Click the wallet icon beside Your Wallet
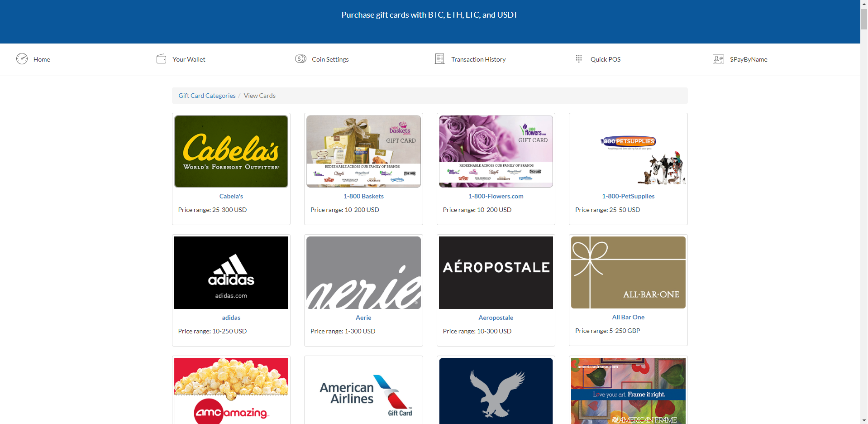 (x=161, y=59)
